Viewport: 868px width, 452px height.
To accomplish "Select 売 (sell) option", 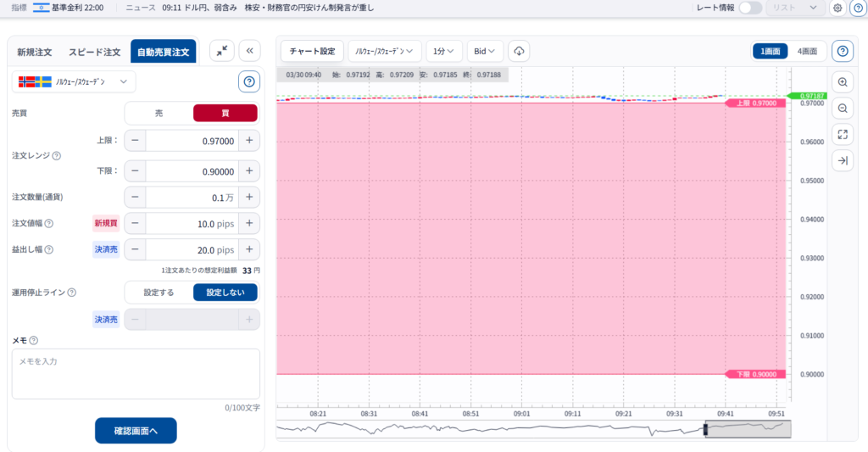I will 159,113.
